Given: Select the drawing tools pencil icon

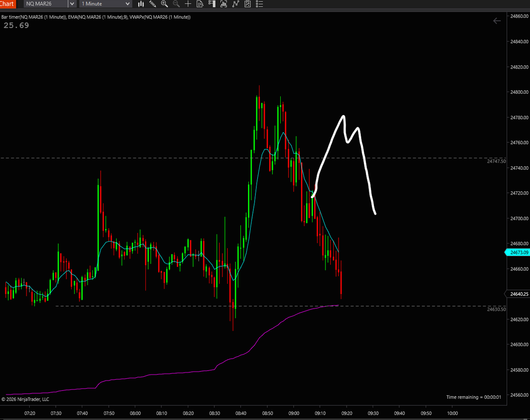Looking at the screenshot, I should [153, 4].
